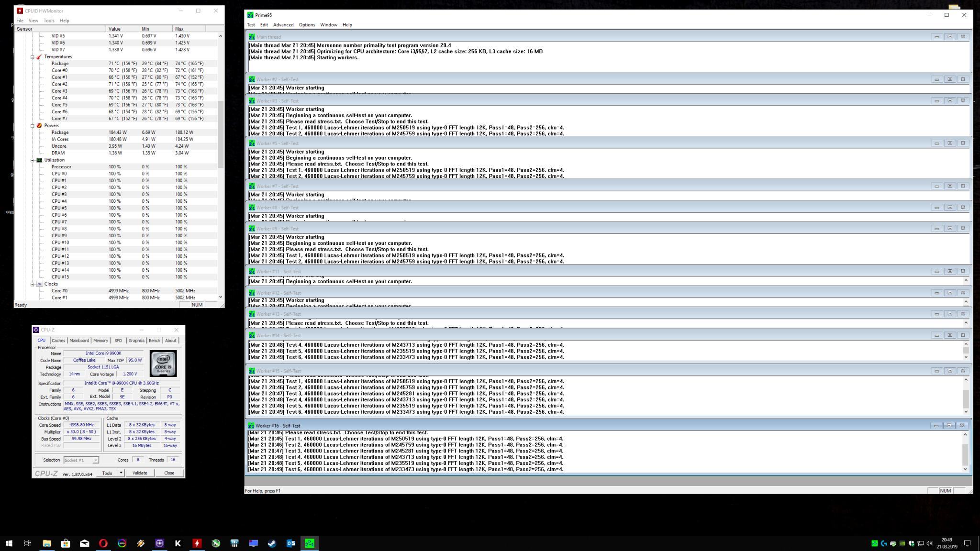The width and height of the screenshot is (980, 551).
Task: Switch to CPU-Z via its taskbar icon
Action: [159, 543]
